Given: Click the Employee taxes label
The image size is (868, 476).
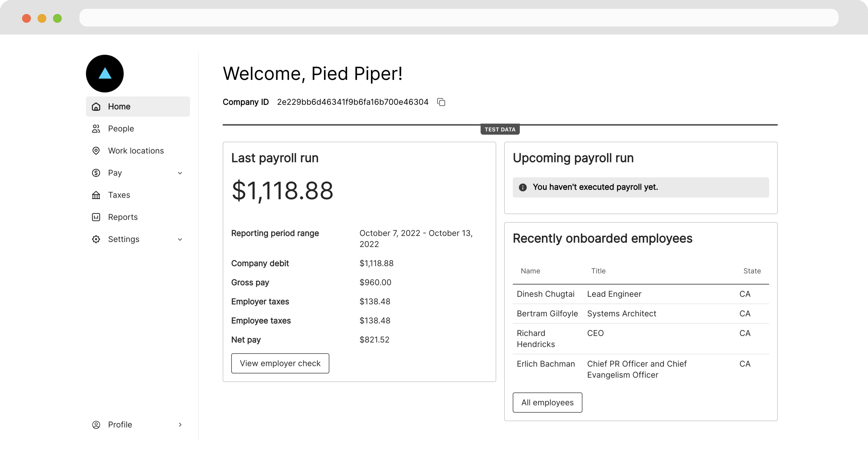Looking at the screenshot, I should [x=261, y=321].
